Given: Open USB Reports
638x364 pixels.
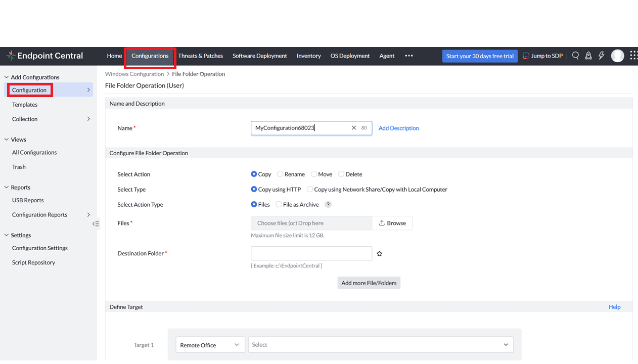Looking at the screenshot, I should tap(28, 200).
